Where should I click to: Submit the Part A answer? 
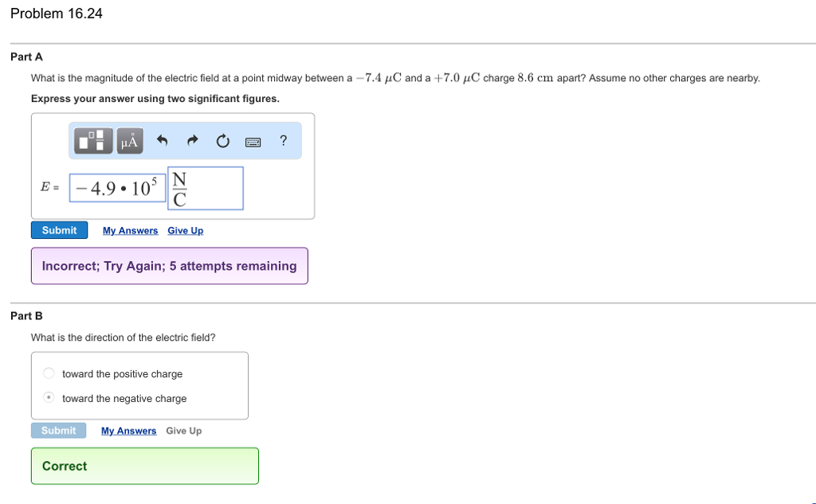coord(59,229)
